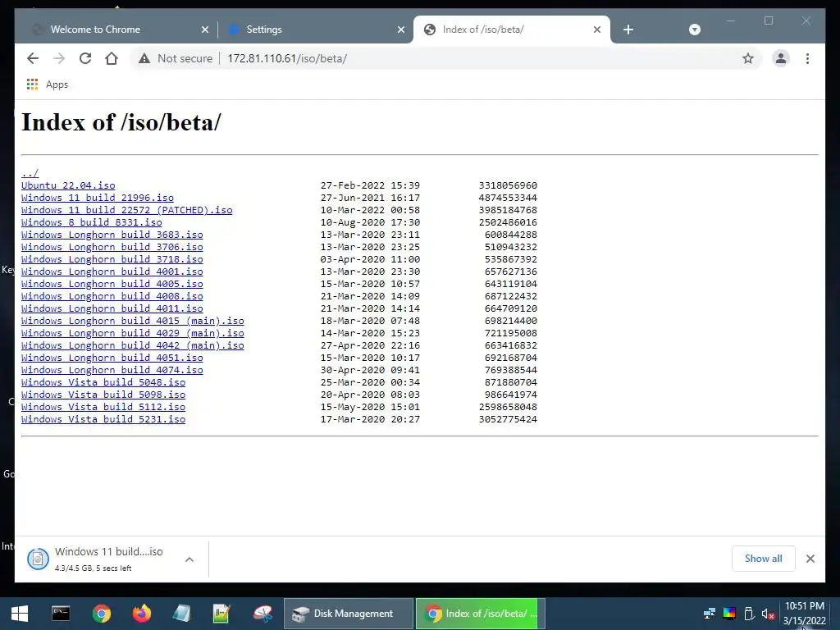Click Windows_Longhorn_build_4005.iso

112,284
